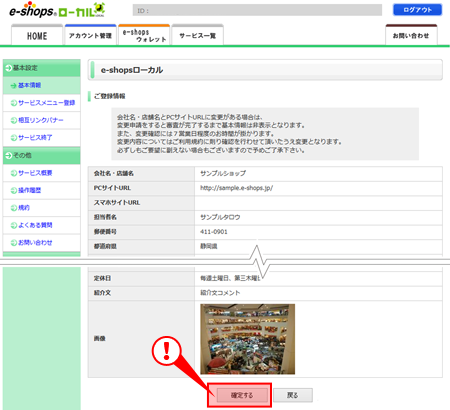450x410 pixels.
Task: Click the arrow icon beside その他
Action: point(9,155)
